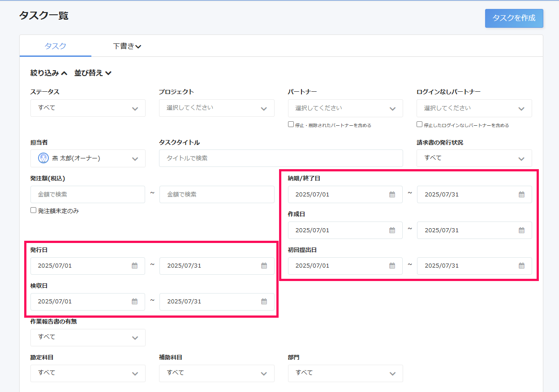Click the 燕 太郎 avatar icon
Viewport: 559px width, 392px height.
[43, 158]
